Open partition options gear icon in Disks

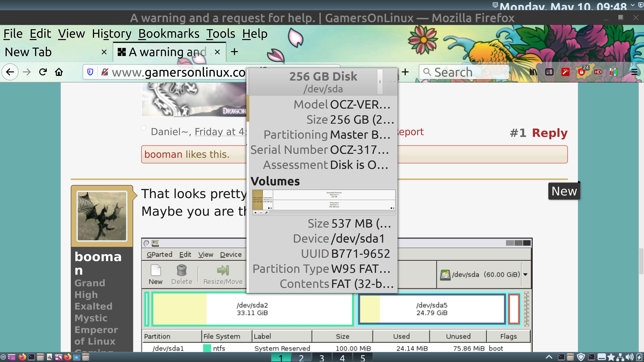tap(266, 213)
